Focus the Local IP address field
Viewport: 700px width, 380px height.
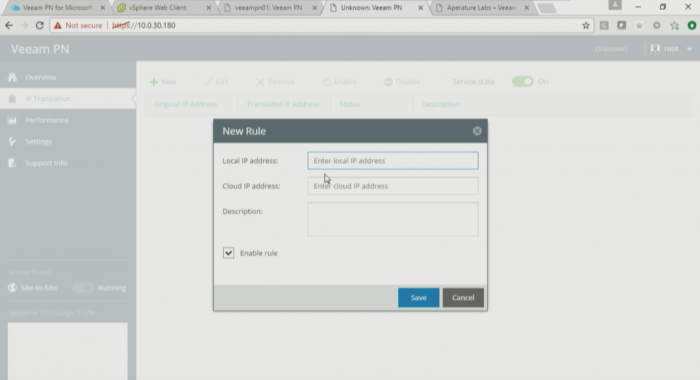393,161
